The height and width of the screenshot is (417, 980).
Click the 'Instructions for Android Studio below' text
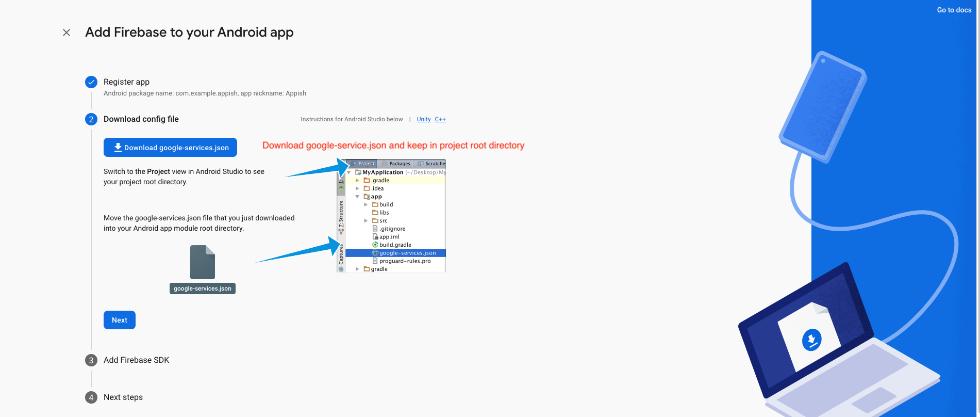(x=352, y=119)
